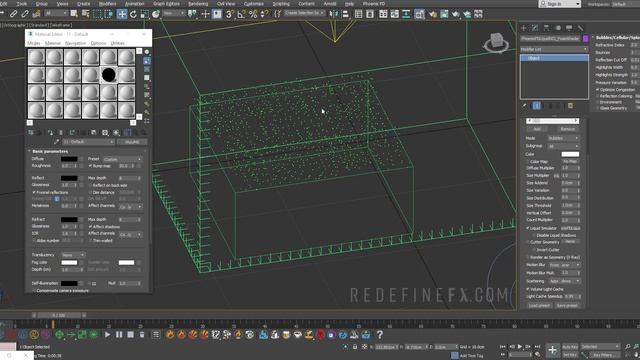Toggle the Color Map checkbox
This screenshot has width=640, height=360.
point(528,162)
